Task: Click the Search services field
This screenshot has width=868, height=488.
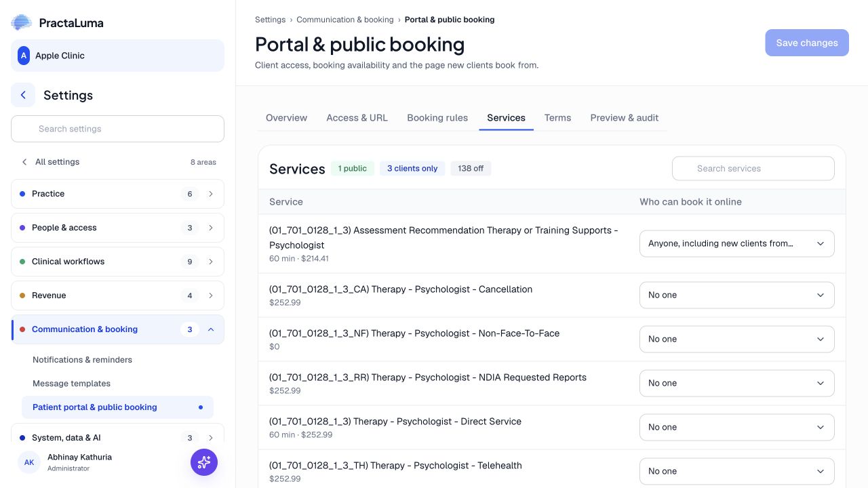Action: pyautogui.click(x=753, y=169)
